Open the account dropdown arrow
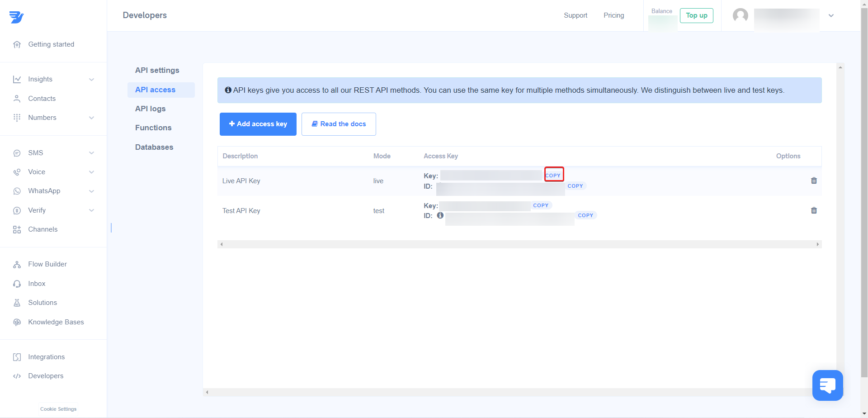This screenshot has width=868, height=418. (x=831, y=15)
